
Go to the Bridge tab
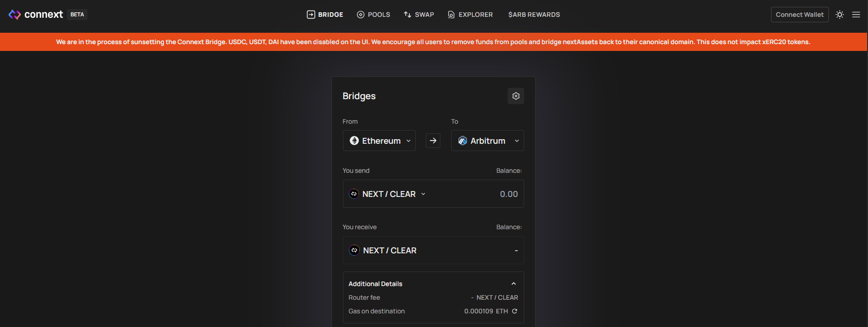tap(325, 15)
